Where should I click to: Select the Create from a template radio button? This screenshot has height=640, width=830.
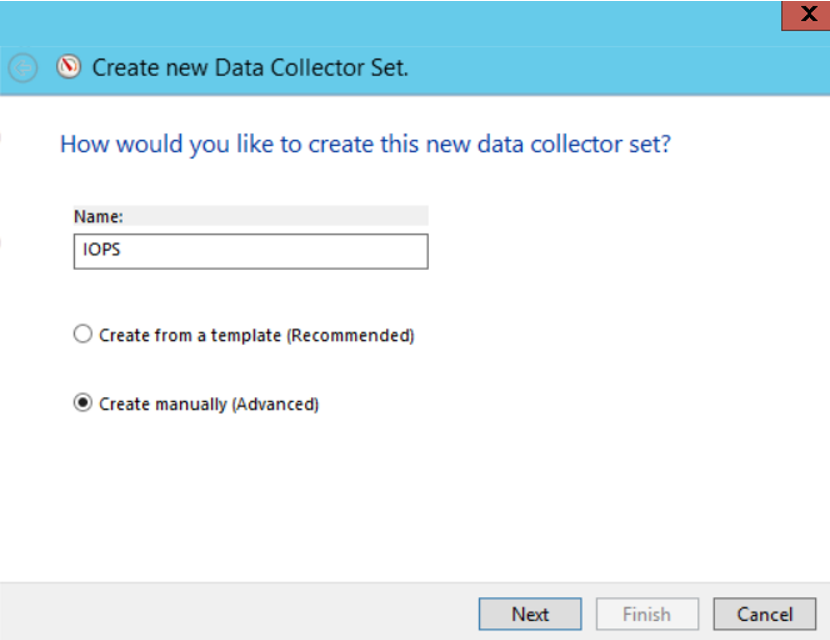coord(83,334)
